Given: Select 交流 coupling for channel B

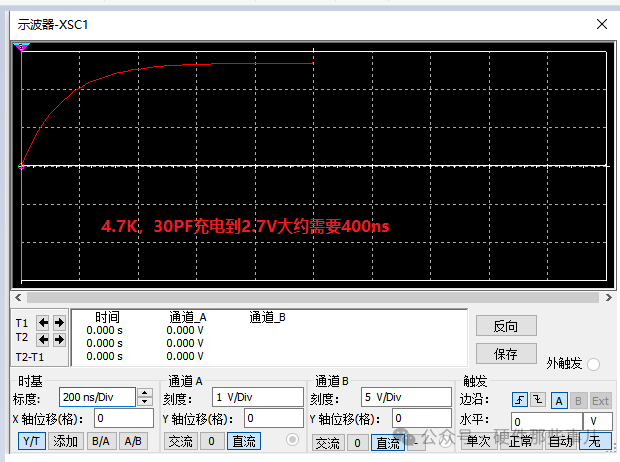Looking at the screenshot, I should tap(328, 442).
